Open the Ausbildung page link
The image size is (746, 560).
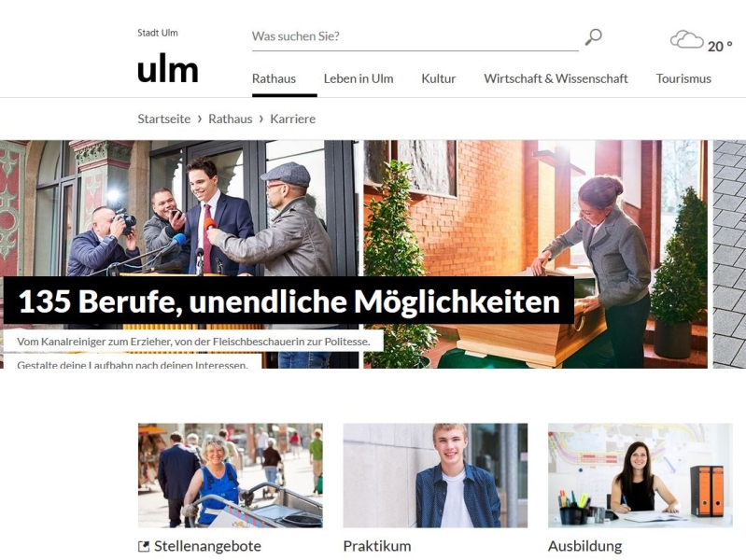coord(585,546)
